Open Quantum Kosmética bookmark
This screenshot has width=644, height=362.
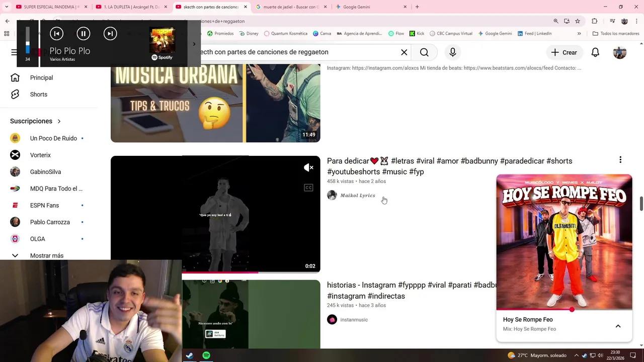point(285,34)
